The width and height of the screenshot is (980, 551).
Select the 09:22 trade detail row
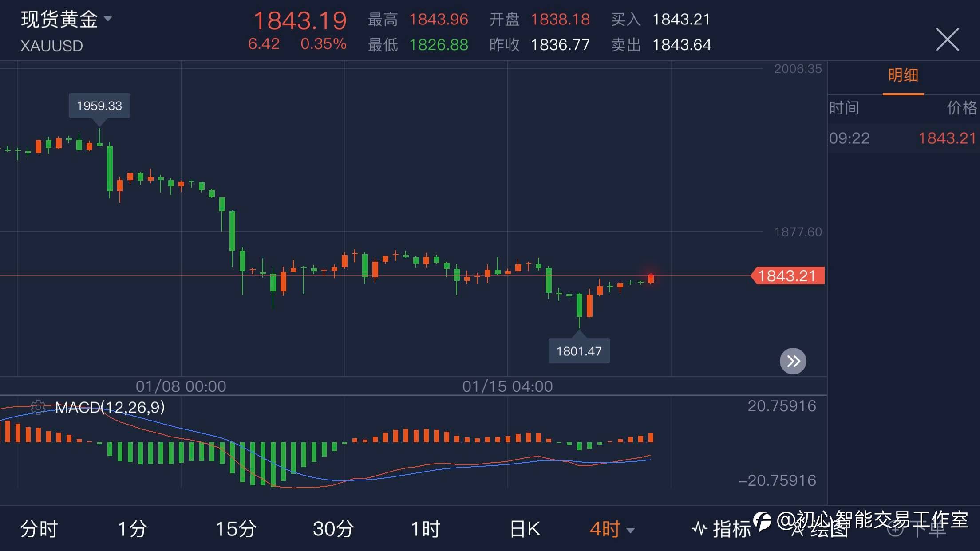pyautogui.click(x=903, y=138)
